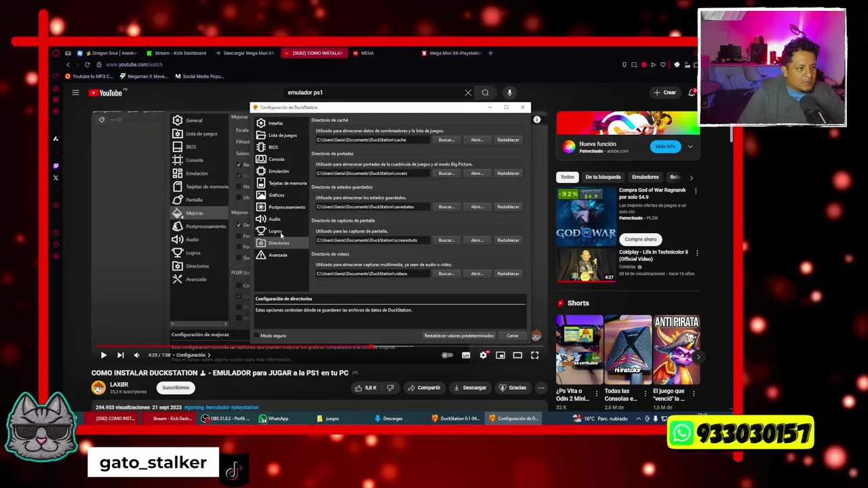Play the video with play button
Image resolution: width=868 pixels, height=488 pixels.
[104, 355]
